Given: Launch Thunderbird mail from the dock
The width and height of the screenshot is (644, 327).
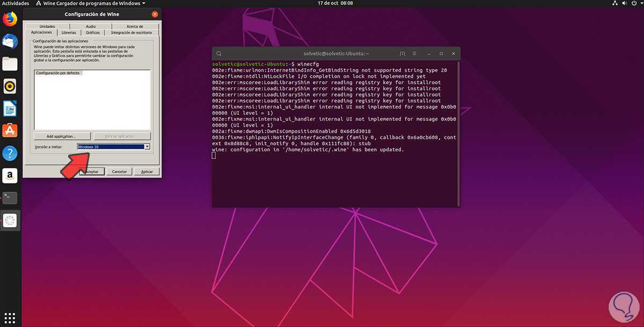Looking at the screenshot, I should (10, 41).
